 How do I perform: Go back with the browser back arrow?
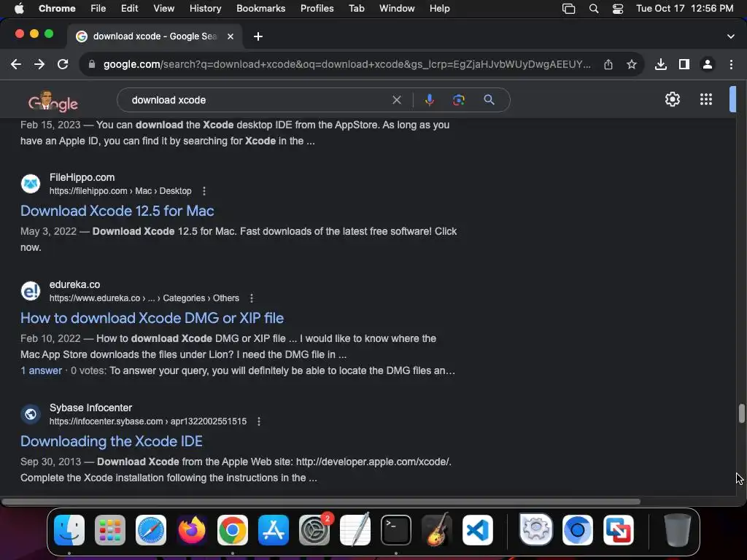16,64
